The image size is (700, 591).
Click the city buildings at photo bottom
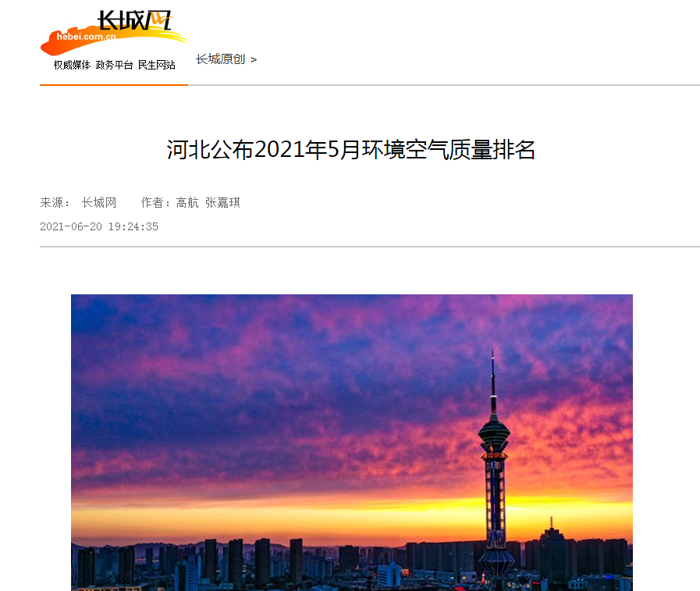[352, 565]
